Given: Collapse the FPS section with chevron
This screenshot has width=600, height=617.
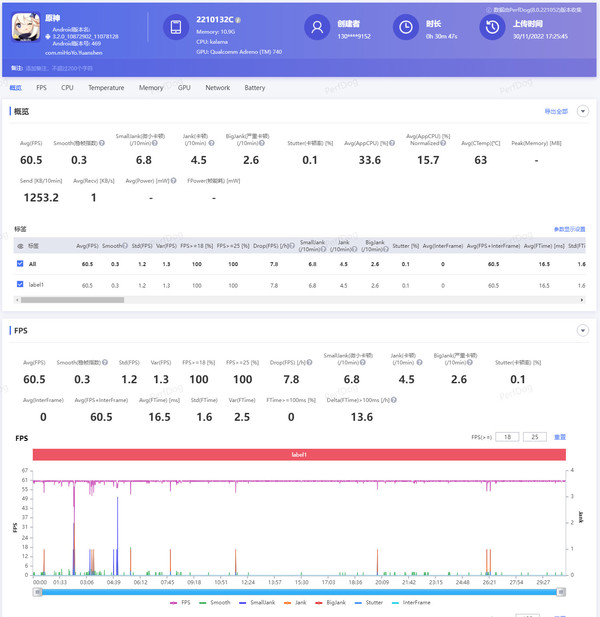Looking at the screenshot, I should 583,330.
